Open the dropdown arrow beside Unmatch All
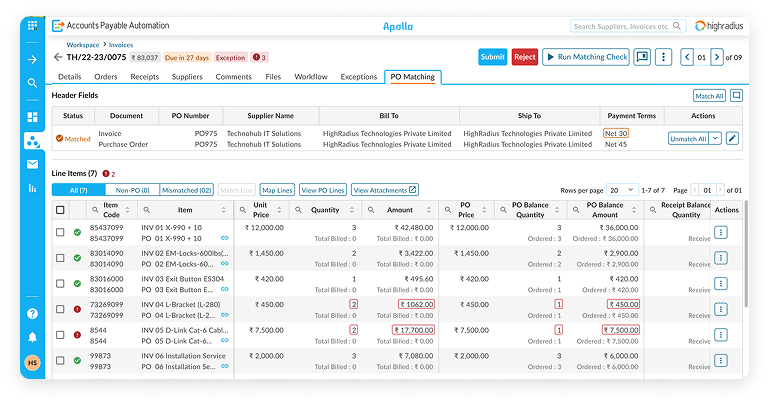This screenshot has width=769, height=403. click(715, 138)
